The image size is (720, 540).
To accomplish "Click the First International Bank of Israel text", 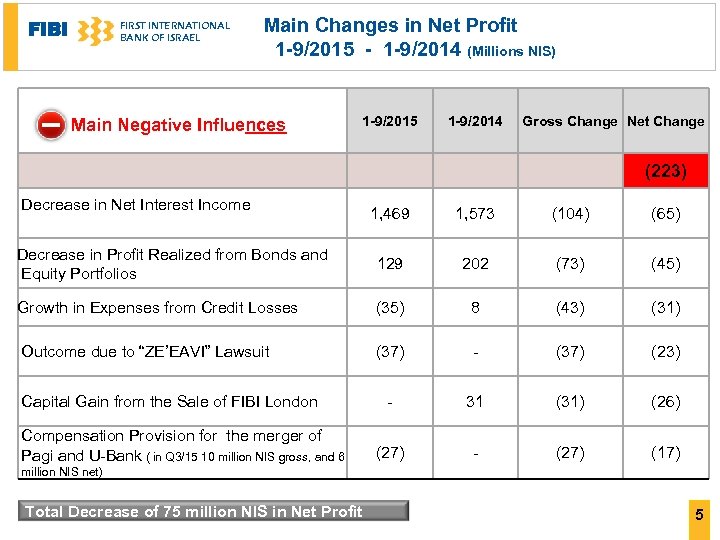I will [x=174, y=31].
